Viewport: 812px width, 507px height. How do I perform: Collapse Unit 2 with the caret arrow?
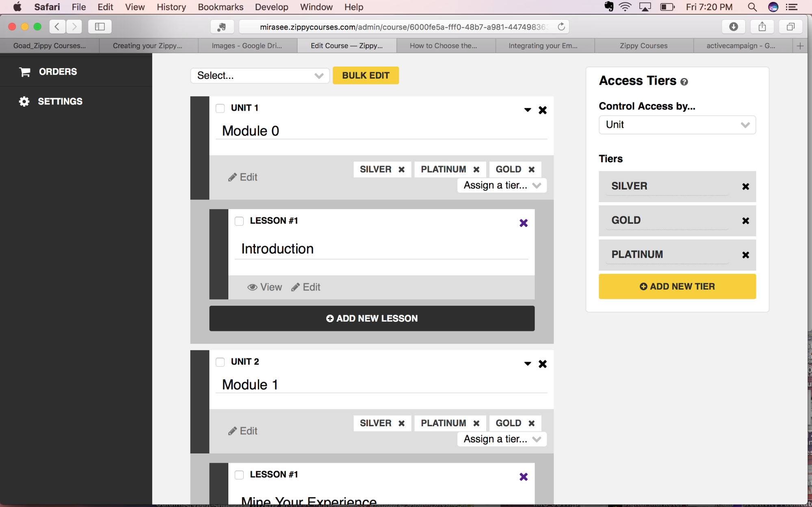point(527,364)
